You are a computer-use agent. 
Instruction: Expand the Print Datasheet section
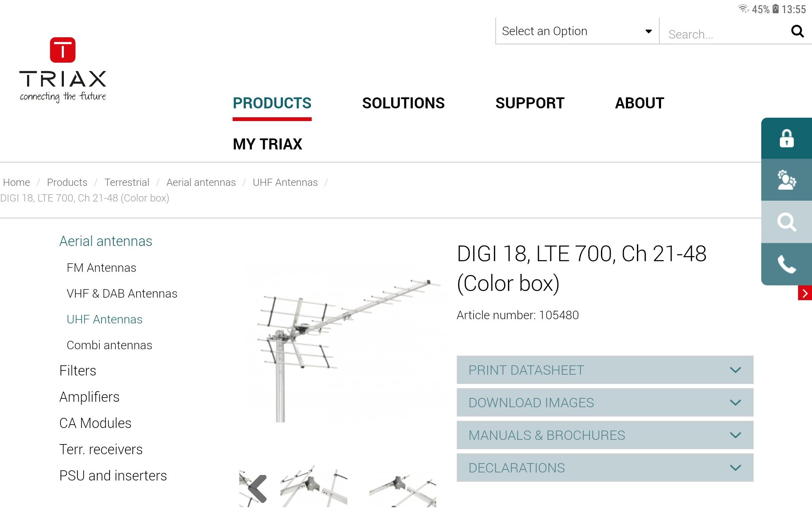pyautogui.click(x=605, y=370)
